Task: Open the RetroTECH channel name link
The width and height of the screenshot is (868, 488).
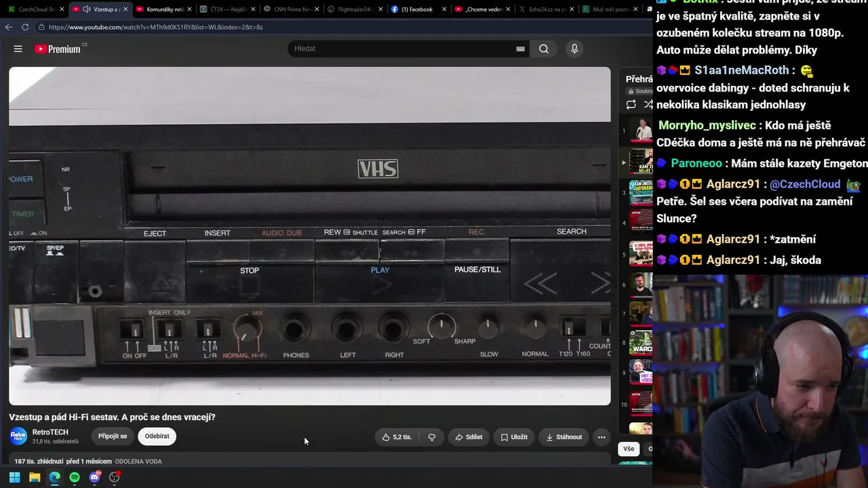Action: 50,432
